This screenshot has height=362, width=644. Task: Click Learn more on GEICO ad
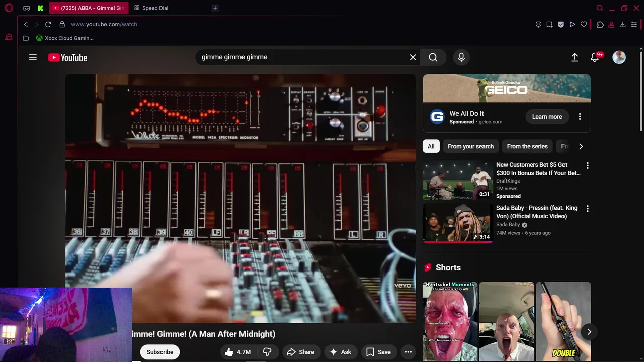click(x=547, y=117)
